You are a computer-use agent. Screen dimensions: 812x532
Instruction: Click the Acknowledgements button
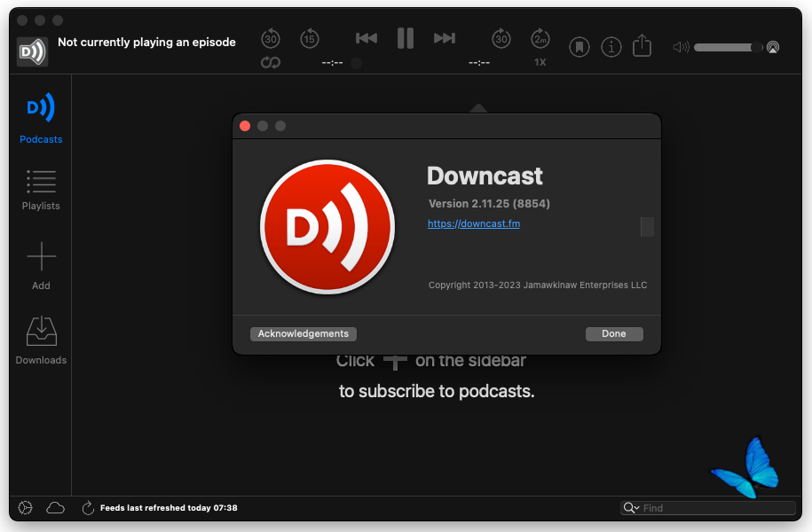[304, 334]
